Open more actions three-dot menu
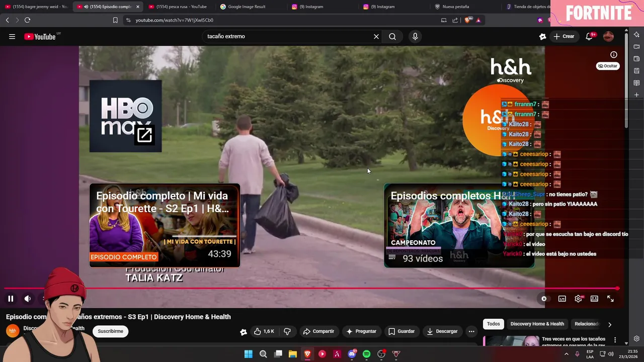The height and width of the screenshot is (362, 644). click(471, 331)
